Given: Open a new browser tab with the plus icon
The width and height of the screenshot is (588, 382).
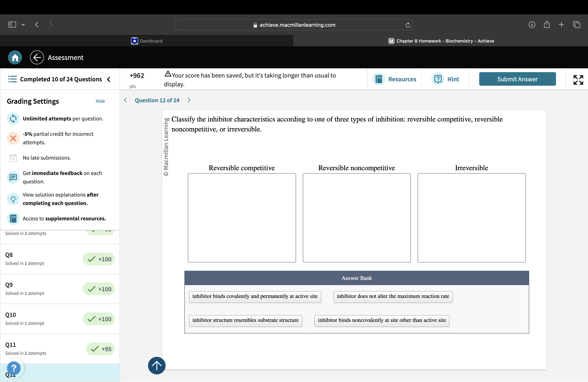Looking at the screenshot, I should click(561, 24).
